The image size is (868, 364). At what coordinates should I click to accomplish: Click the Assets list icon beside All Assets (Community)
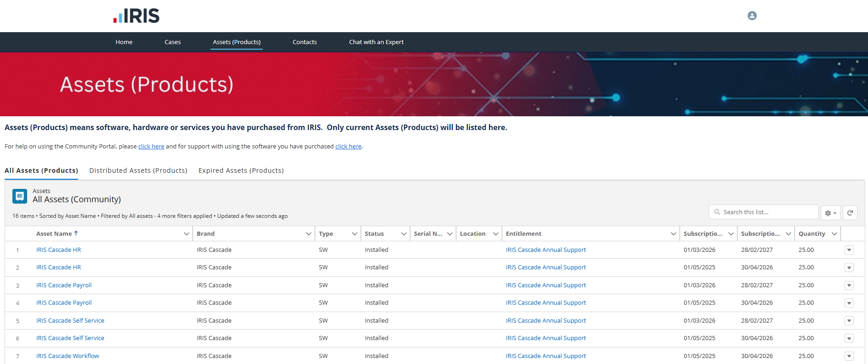tap(20, 196)
